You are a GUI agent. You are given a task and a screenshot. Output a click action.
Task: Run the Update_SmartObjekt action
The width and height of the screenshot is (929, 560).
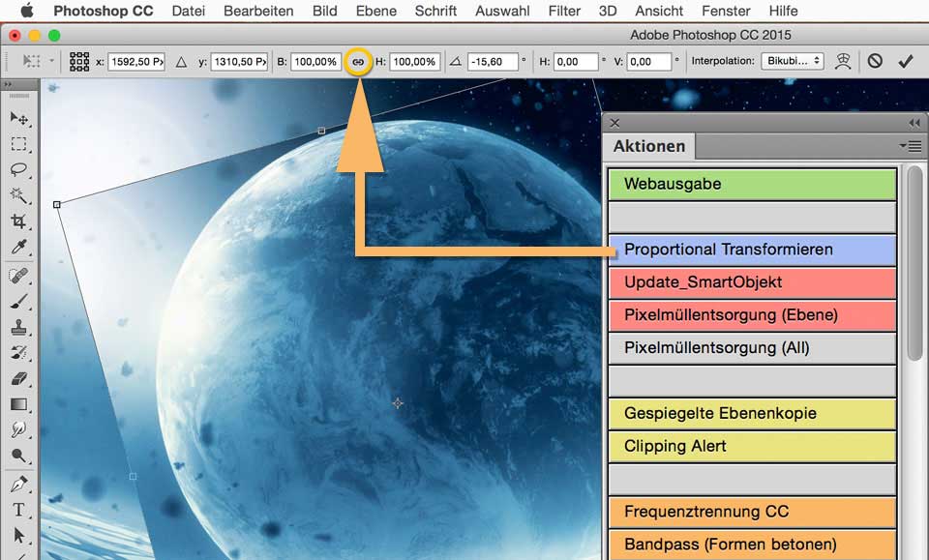(x=752, y=282)
